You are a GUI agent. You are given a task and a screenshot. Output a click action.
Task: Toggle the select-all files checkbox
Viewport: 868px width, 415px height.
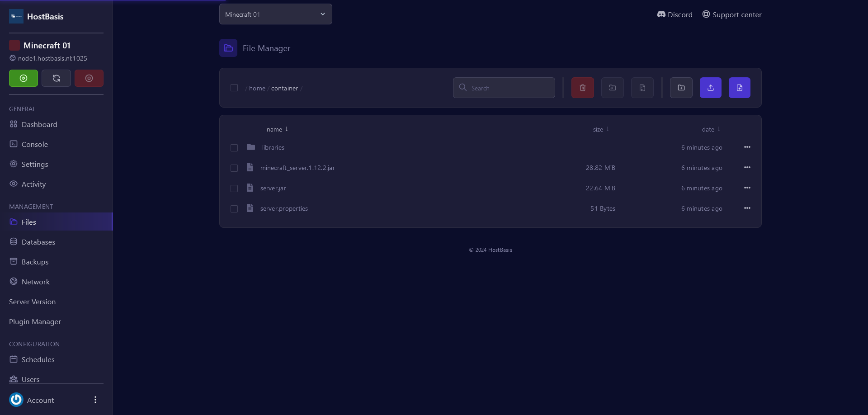pyautogui.click(x=234, y=88)
